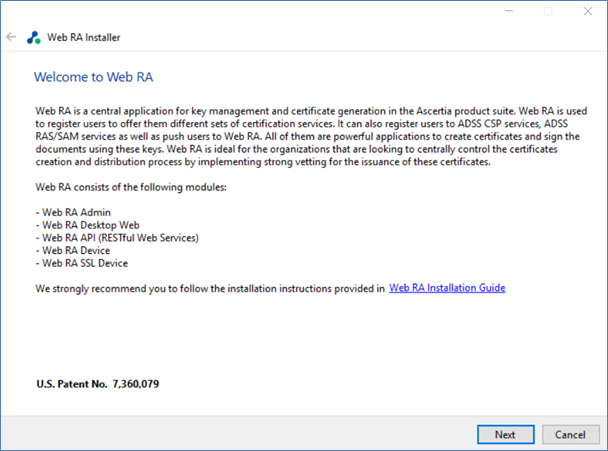Select the "Welcome to Web RA" heading
The height and width of the screenshot is (451, 608).
(93, 77)
